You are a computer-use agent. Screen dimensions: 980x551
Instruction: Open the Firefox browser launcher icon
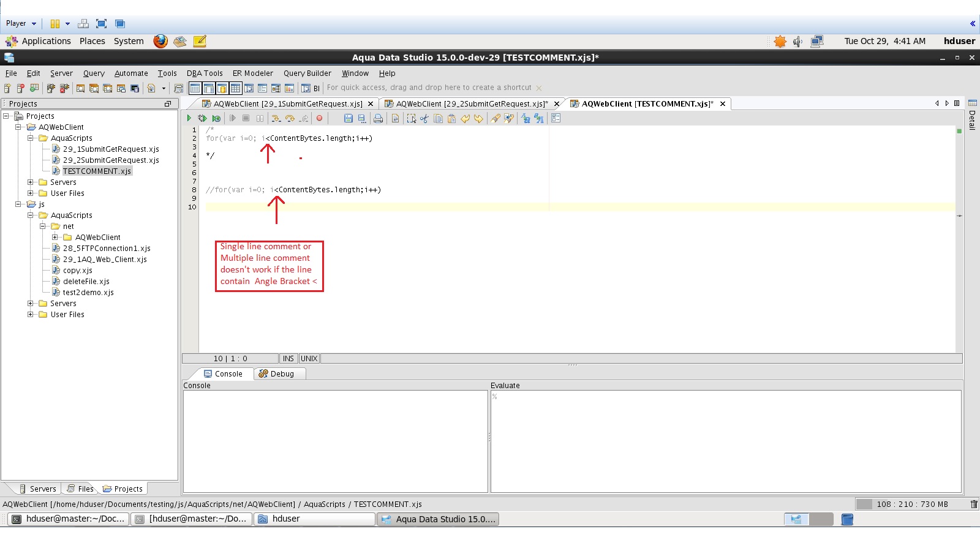click(160, 41)
